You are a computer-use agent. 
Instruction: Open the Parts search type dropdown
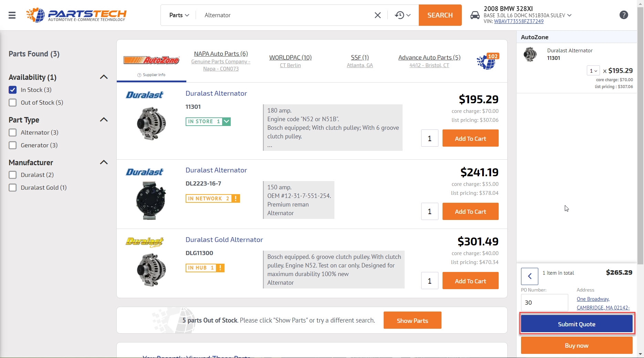pyautogui.click(x=178, y=15)
